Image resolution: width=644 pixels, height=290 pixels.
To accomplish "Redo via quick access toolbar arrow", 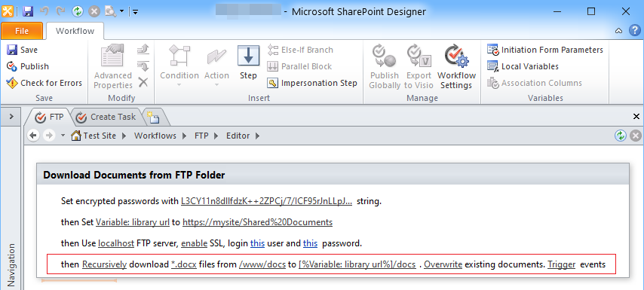I will pyautogui.click(x=60, y=11).
